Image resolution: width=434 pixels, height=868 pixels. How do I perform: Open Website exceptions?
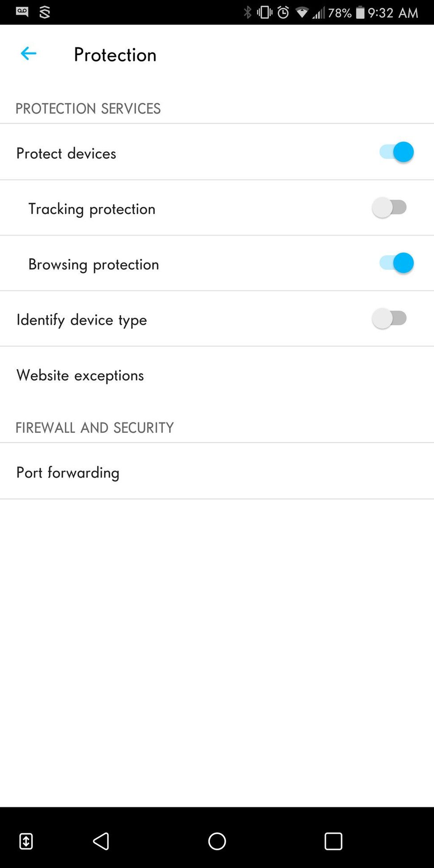(80, 375)
